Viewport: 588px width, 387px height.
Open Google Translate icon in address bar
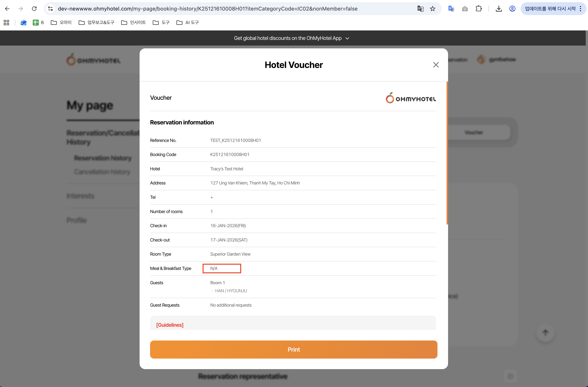click(x=420, y=9)
